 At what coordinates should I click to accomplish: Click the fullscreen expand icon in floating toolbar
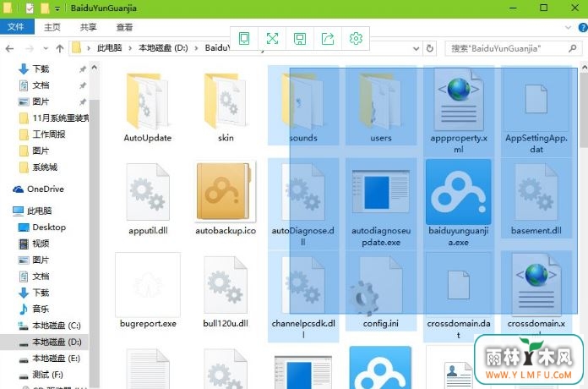(272, 38)
